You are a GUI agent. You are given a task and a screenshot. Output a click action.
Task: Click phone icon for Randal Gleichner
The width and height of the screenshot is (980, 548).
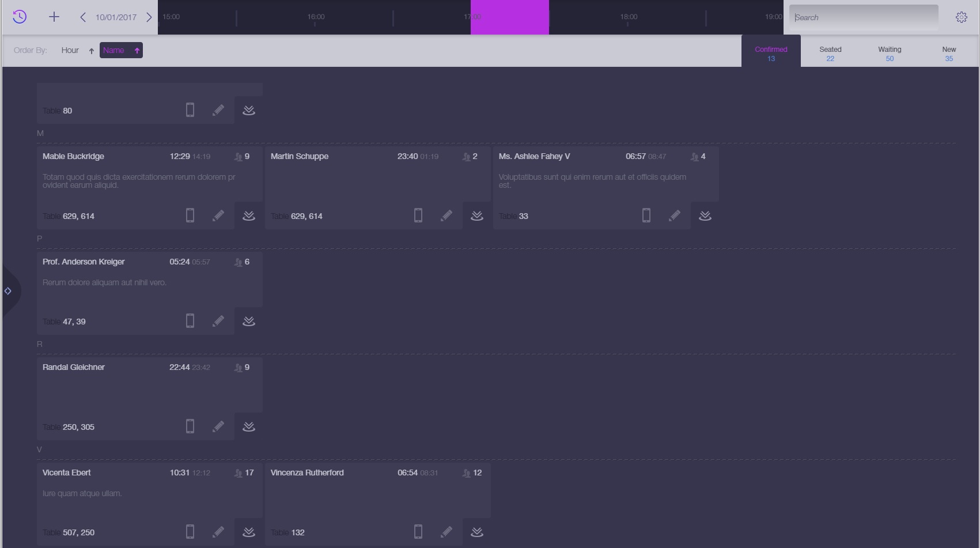coord(190,426)
